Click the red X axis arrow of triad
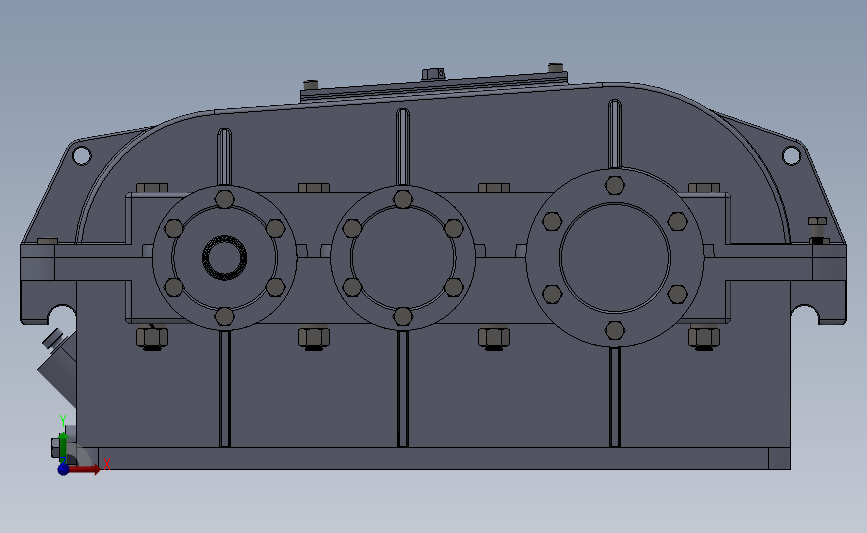This screenshot has width=867, height=533. click(x=84, y=469)
